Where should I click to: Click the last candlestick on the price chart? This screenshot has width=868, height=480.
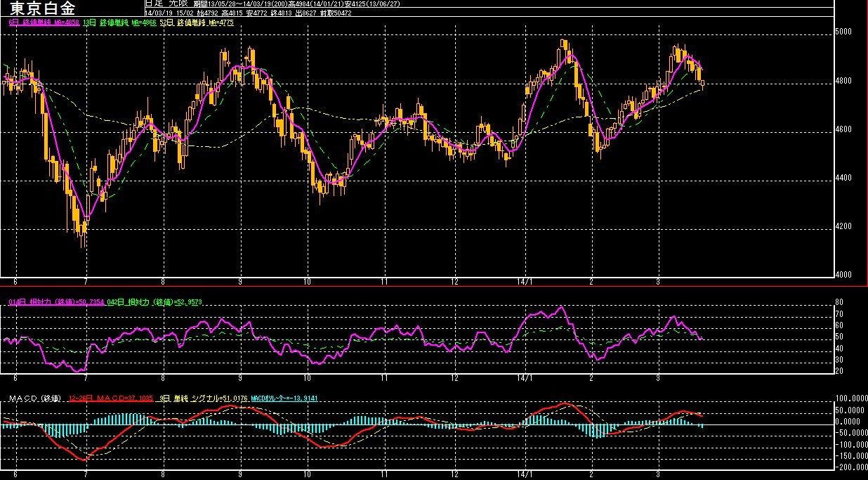coord(703,84)
